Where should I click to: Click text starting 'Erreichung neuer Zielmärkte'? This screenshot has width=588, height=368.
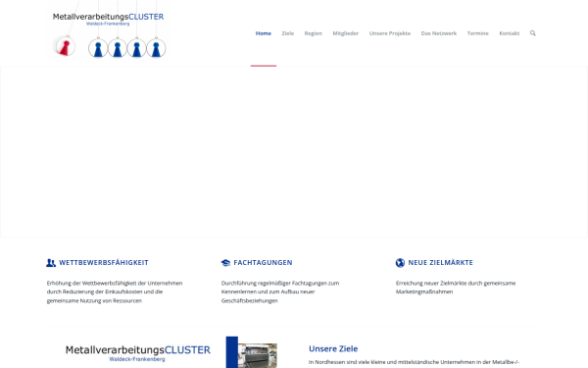pyautogui.click(x=456, y=288)
